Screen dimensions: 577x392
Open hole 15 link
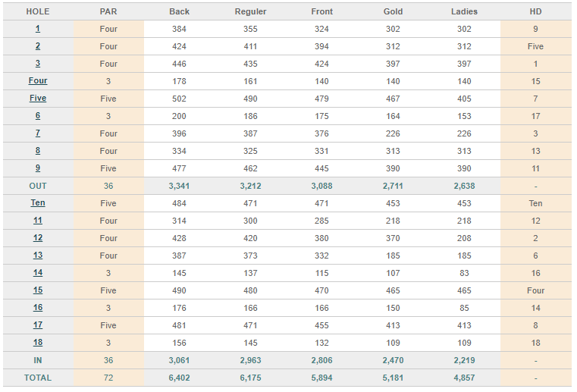tap(38, 290)
